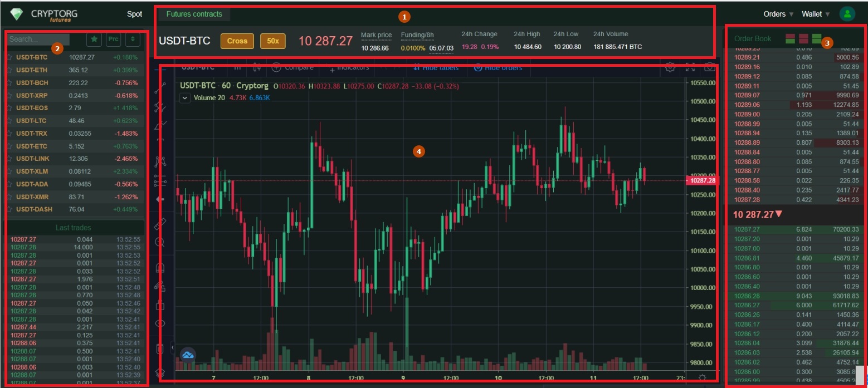The width and height of the screenshot is (868, 388).
Task: Switch Order Book to asks-only view
Action: tap(804, 38)
